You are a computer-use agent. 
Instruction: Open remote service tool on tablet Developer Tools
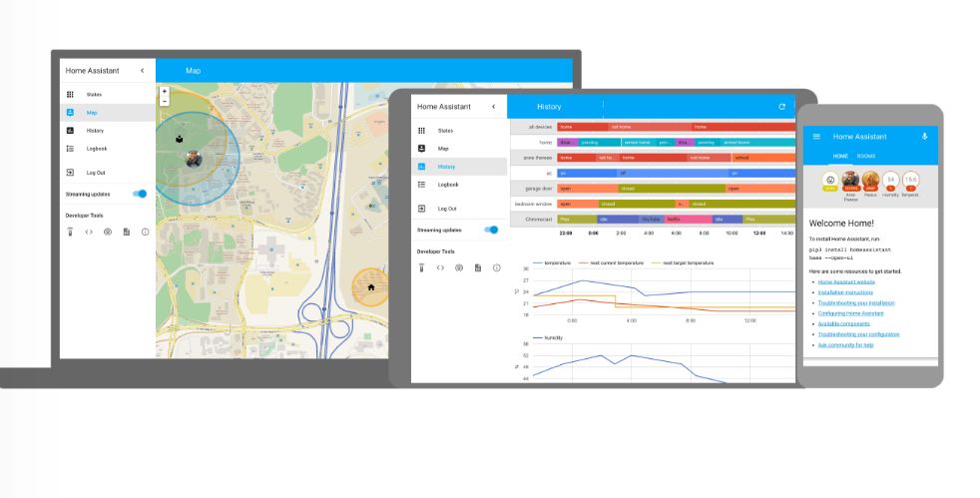click(x=421, y=268)
